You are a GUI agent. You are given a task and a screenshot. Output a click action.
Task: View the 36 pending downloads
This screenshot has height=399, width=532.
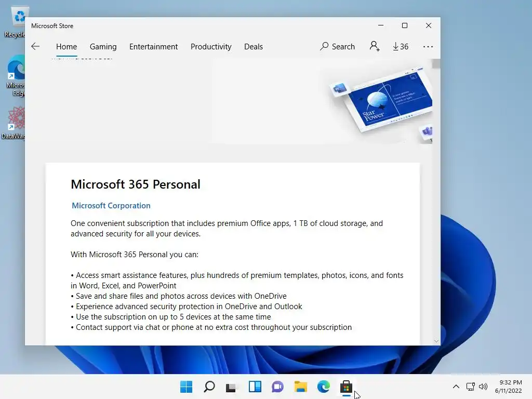[401, 46]
